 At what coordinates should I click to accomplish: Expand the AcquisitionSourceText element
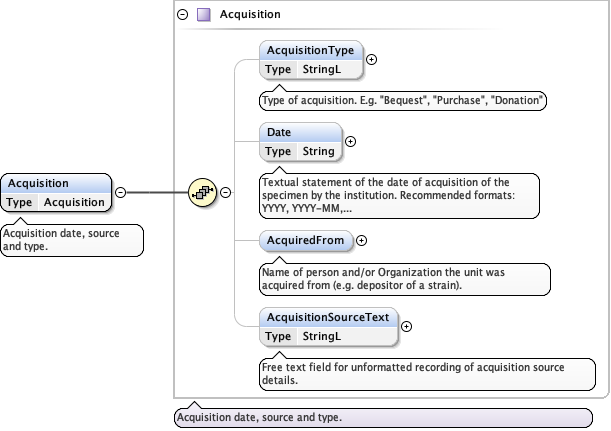pos(406,326)
